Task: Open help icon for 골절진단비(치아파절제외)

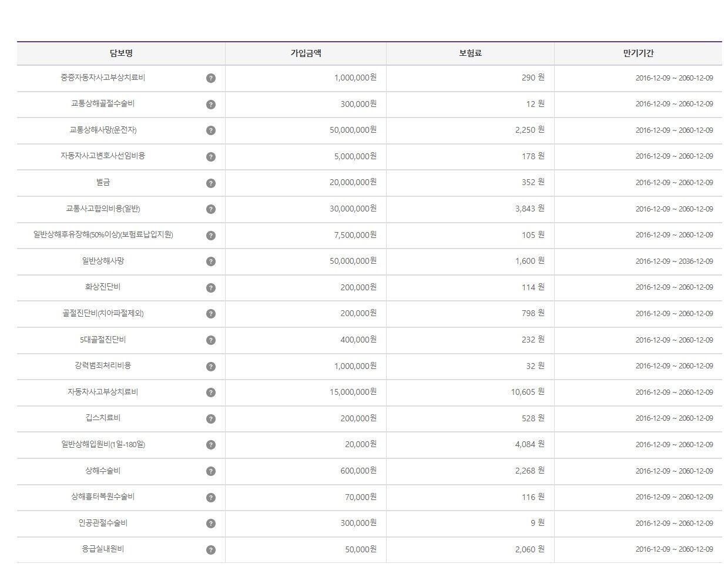Action: [211, 314]
